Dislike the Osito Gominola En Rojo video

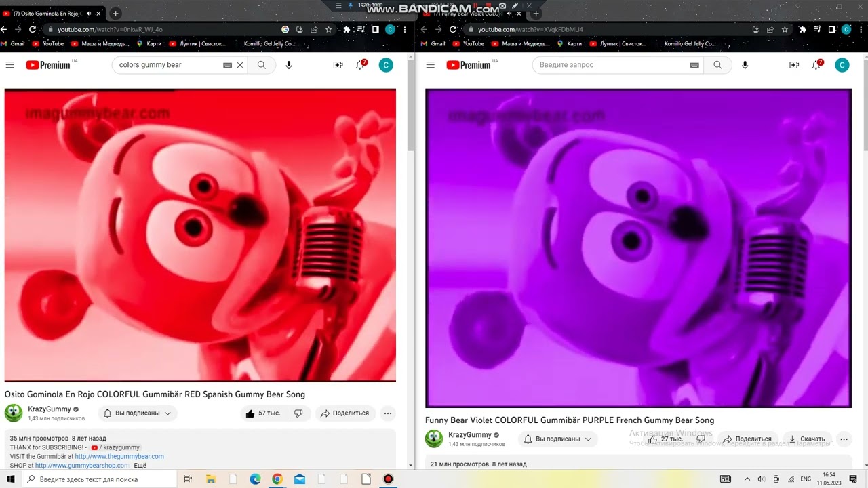point(298,413)
